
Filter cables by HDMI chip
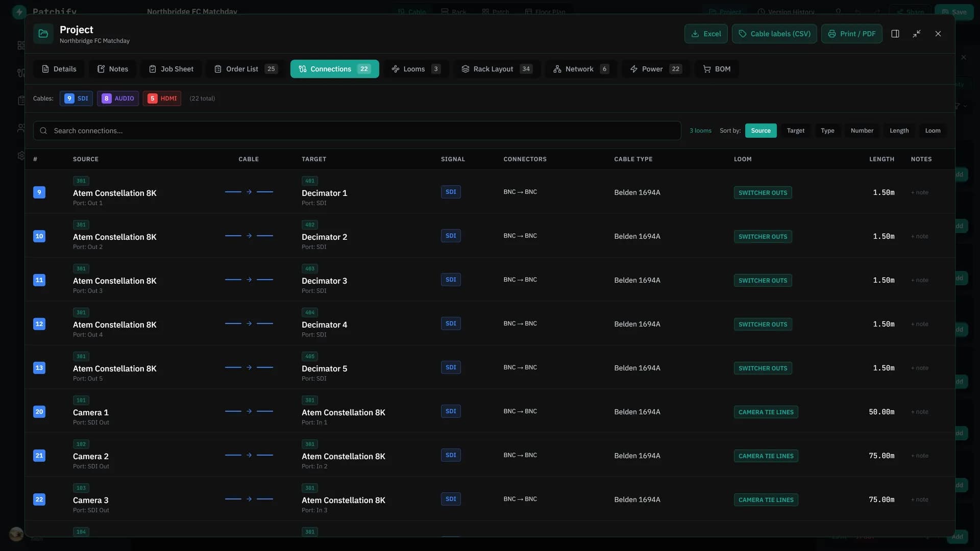click(x=162, y=98)
